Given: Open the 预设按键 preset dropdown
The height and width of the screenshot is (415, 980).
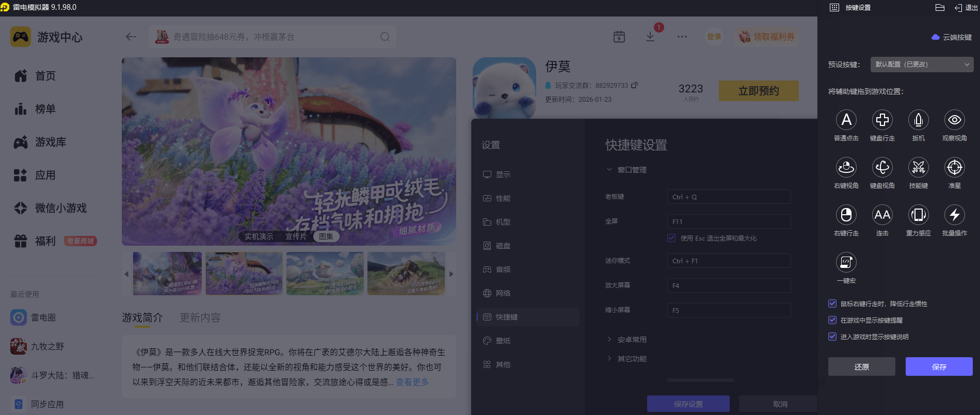Looking at the screenshot, I should click(x=922, y=65).
